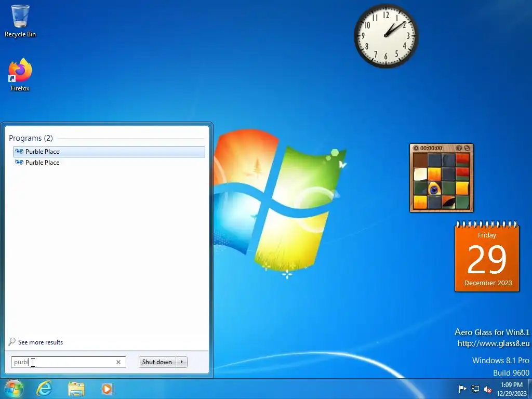This screenshot has height=399, width=532.
Task: Select the second Purble Place search result
Action: point(109,163)
